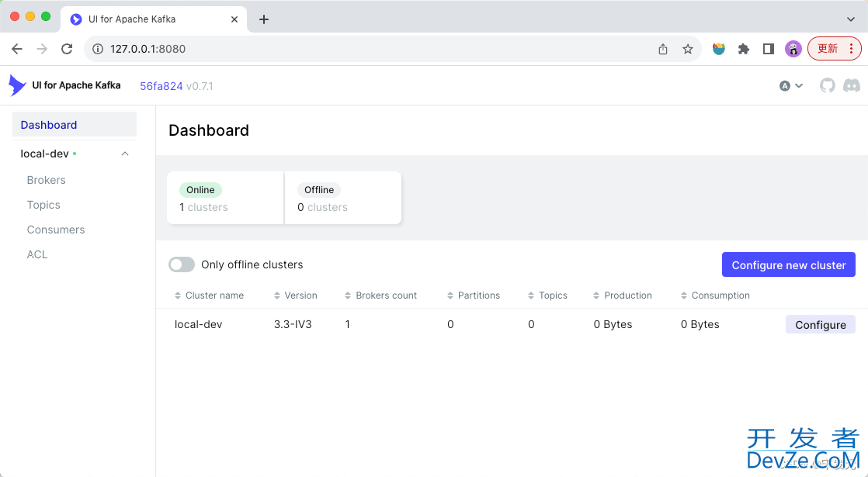The image size is (868, 477).
Task: Select the UI for Apache Kafka browser tab
Action: click(154, 19)
